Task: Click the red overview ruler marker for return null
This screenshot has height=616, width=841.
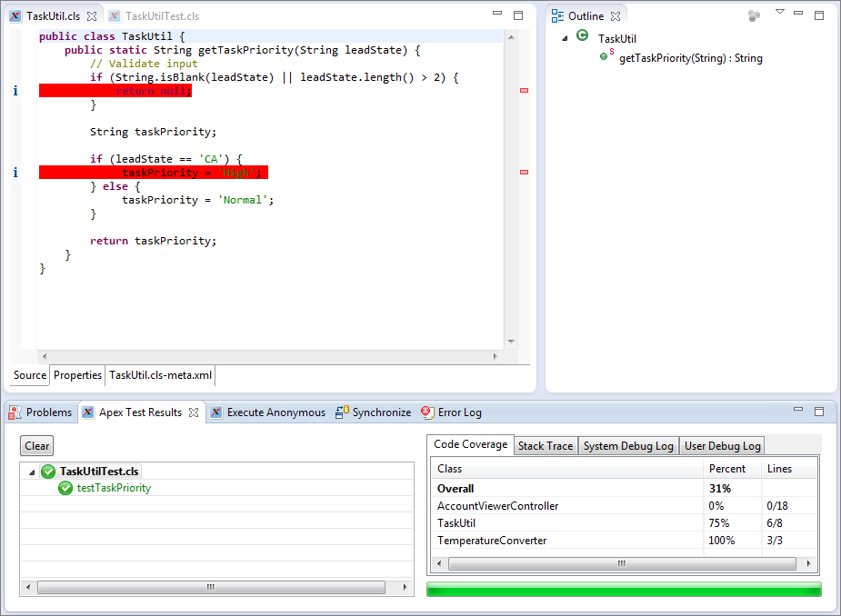Action: [x=524, y=91]
